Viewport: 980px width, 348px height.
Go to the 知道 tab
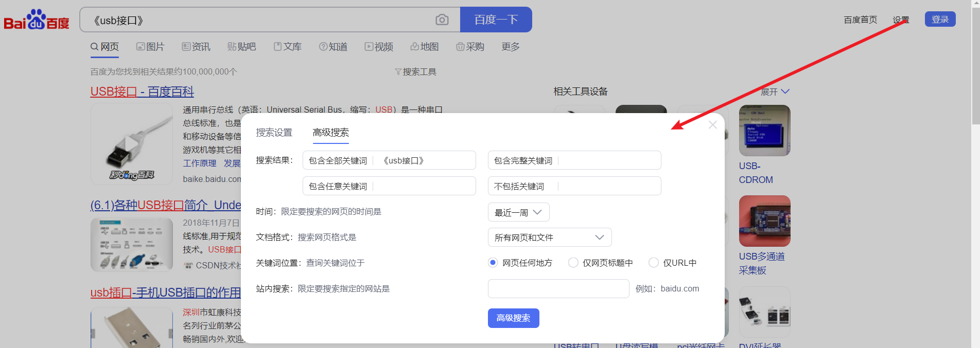click(x=333, y=47)
